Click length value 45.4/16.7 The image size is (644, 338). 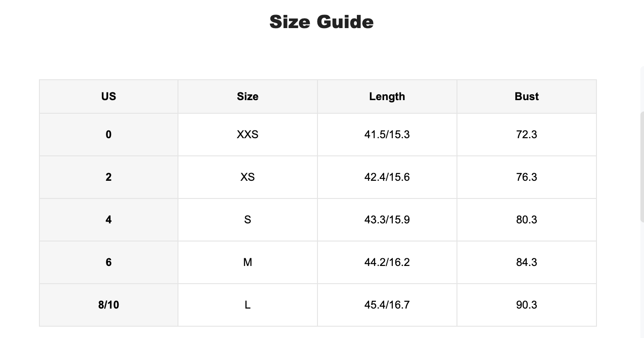pyautogui.click(x=387, y=305)
